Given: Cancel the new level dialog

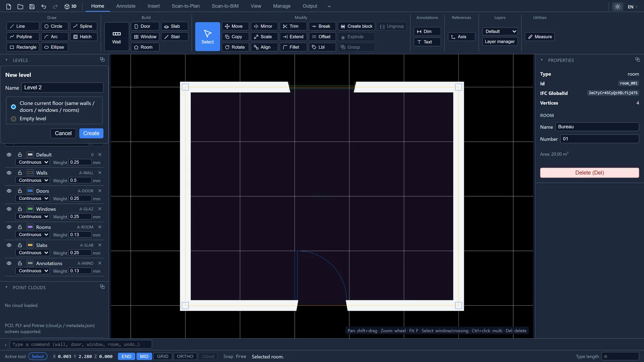Looking at the screenshot, I should point(63,133).
